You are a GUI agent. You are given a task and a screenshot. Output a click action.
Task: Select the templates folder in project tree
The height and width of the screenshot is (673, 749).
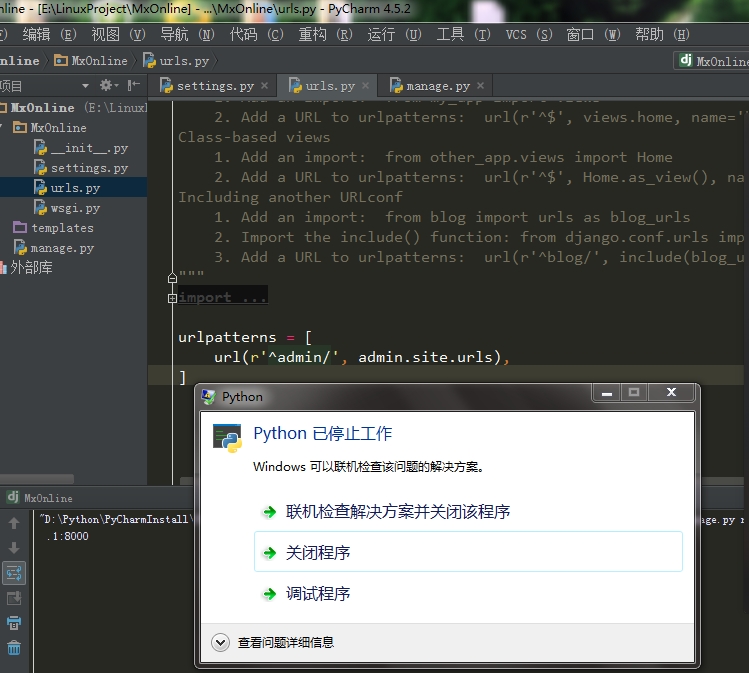54,228
